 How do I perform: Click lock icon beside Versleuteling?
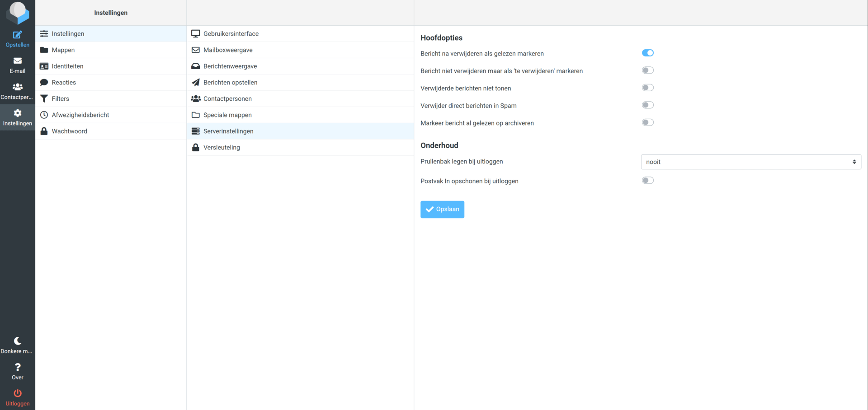coord(196,148)
